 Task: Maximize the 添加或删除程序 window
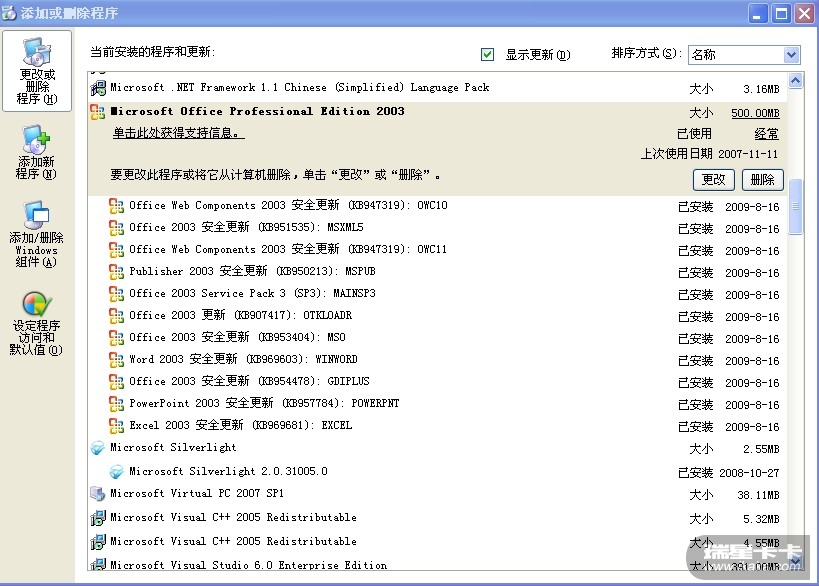pos(782,13)
